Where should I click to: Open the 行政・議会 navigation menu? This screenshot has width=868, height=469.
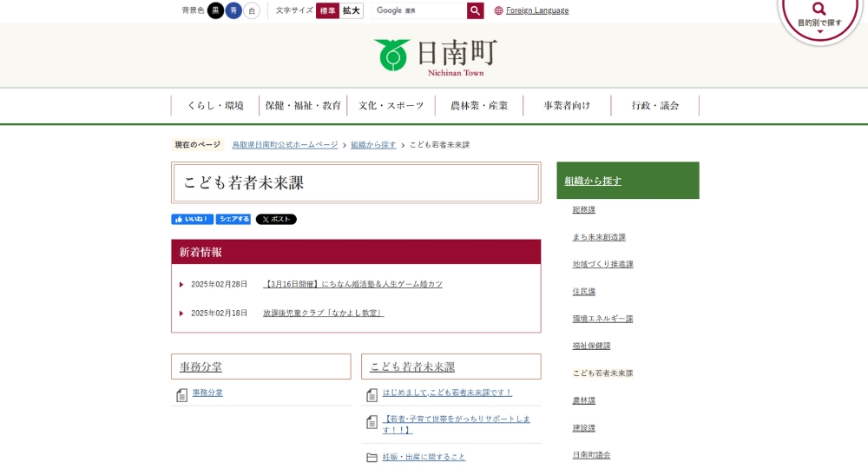(655, 106)
